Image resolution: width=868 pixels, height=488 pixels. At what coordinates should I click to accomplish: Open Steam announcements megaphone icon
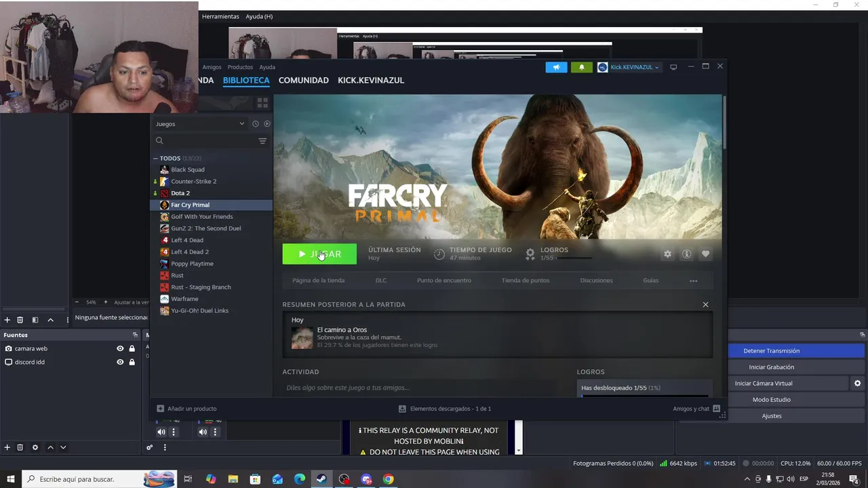(x=556, y=67)
